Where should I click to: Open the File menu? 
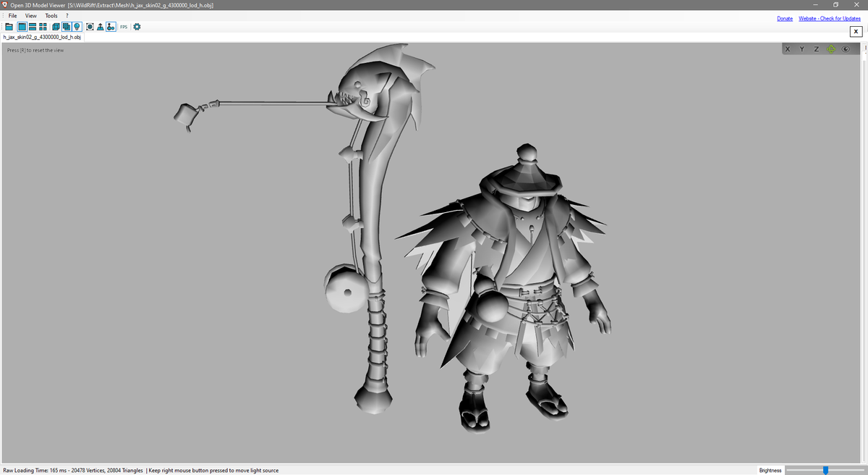(x=13, y=15)
